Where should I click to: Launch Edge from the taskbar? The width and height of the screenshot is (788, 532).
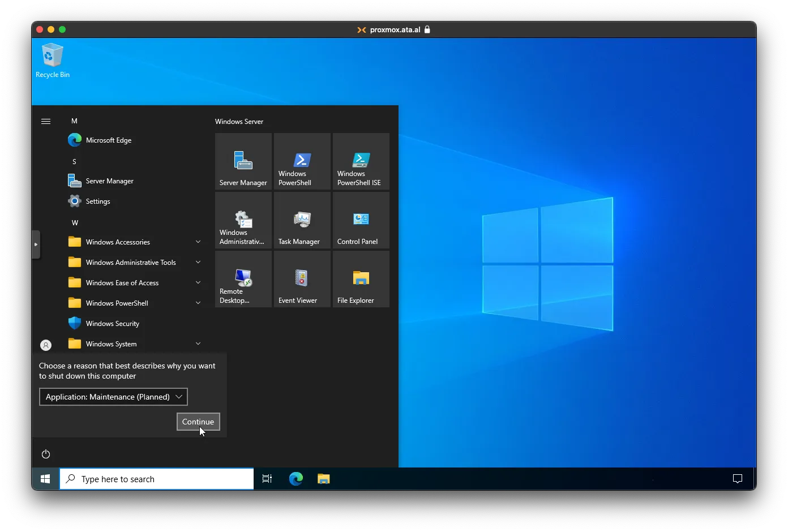coord(296,479)
